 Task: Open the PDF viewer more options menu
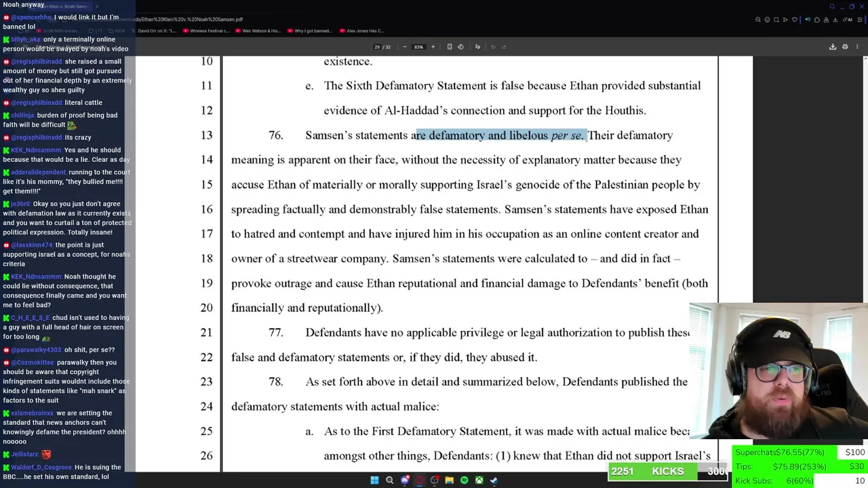pos(857,47)
